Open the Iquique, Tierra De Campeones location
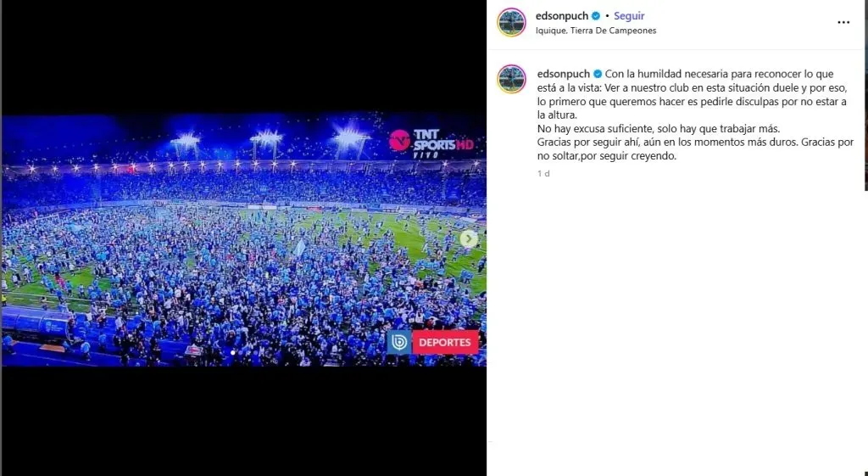This screenshot has width=868, height=476. pos(596,31)
